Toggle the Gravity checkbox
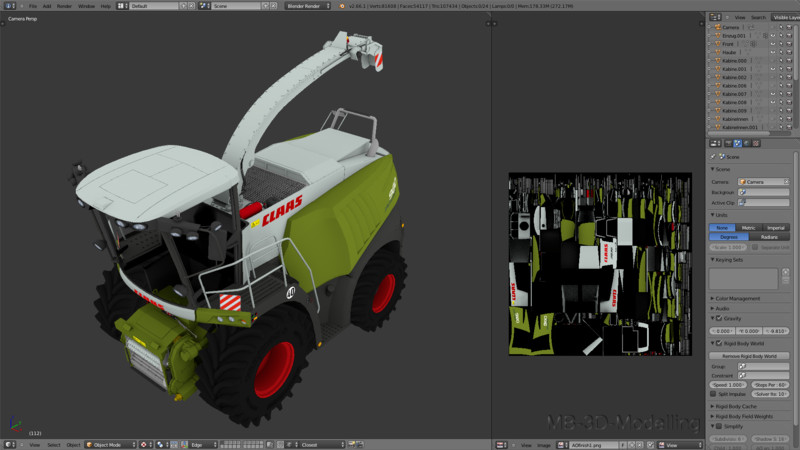 pos(719,318)
